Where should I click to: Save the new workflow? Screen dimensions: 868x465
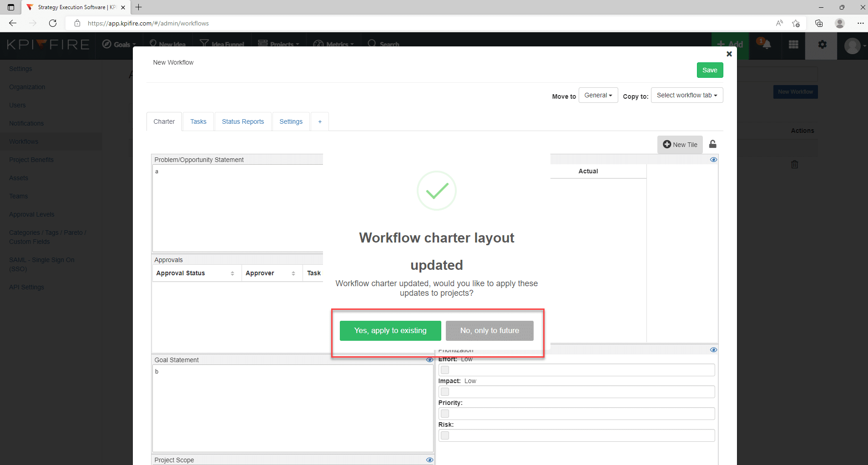tap(710, 70)
